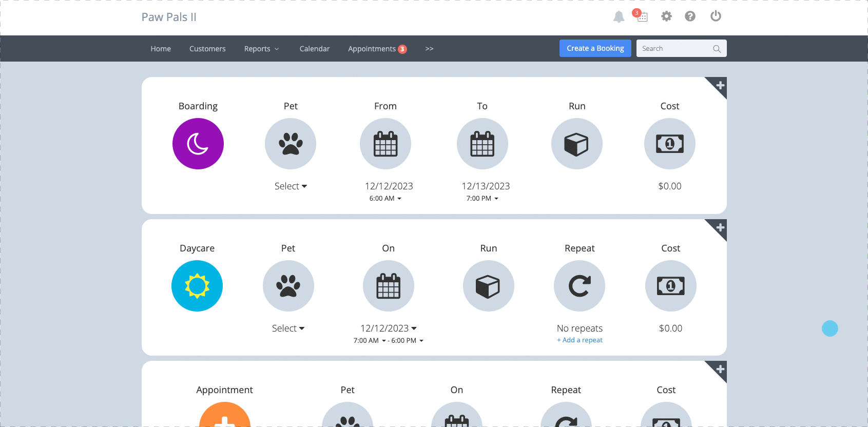Screen dimensions: 868x427
Task: Open the Customers nav item
Action: pos(207,49)
